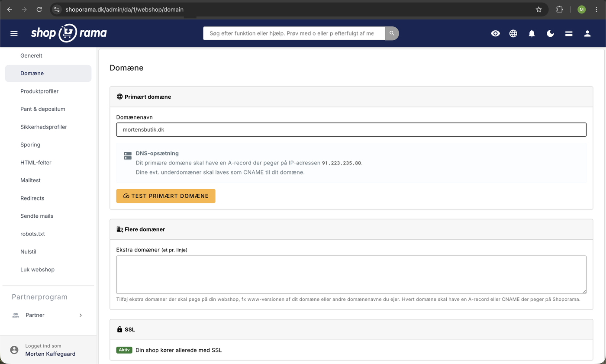The height and width of the screenshot is (364, 606).
Task: Expand the Partner menu chevron
Action: tap(81, 315)
